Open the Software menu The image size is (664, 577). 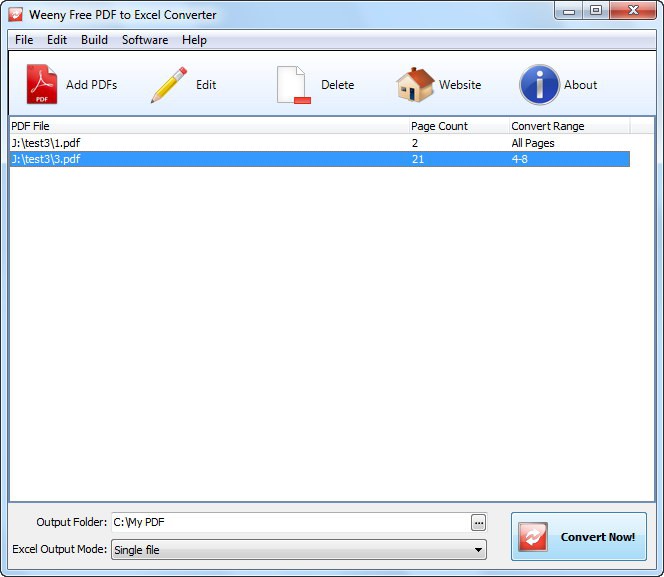pyautogui.click(x=145, y=40)
